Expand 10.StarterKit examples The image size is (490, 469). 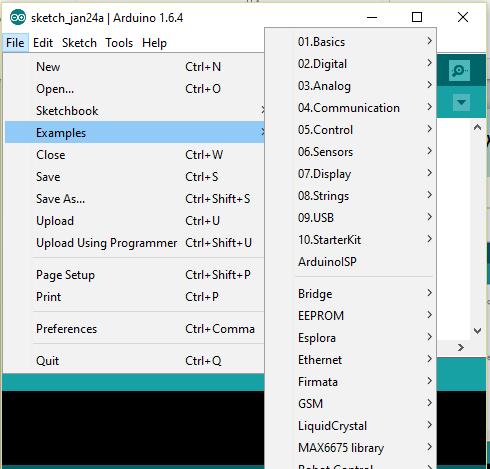(x=351, y=240)
